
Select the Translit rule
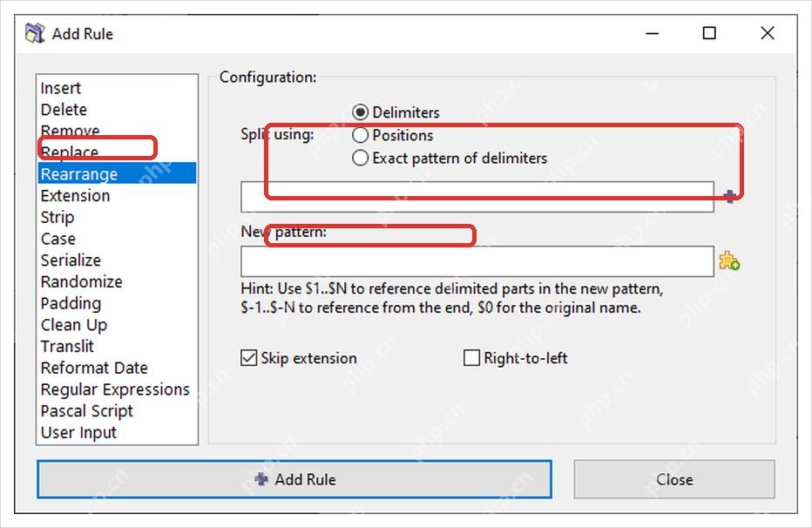[117, 346]
